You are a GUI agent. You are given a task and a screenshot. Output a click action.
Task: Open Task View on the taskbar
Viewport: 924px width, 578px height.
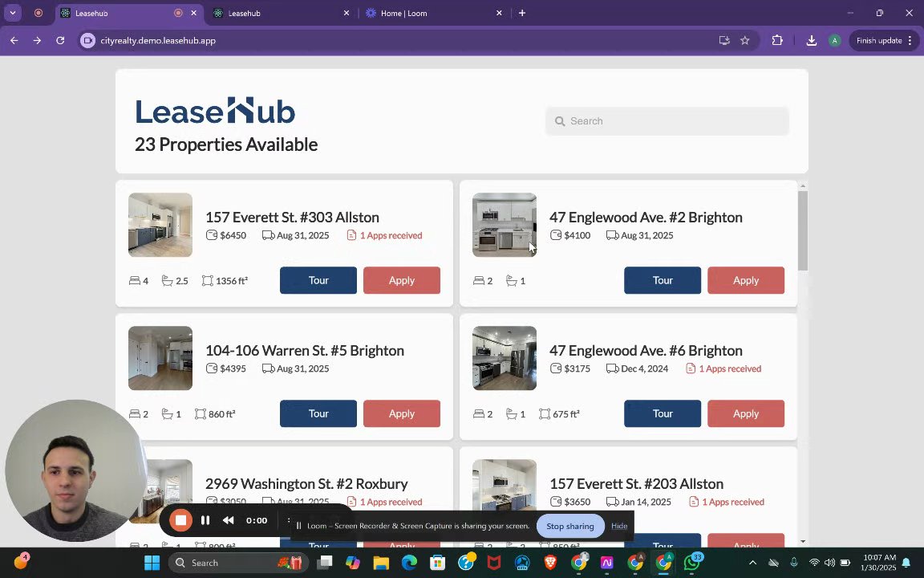tap(324, 563)
